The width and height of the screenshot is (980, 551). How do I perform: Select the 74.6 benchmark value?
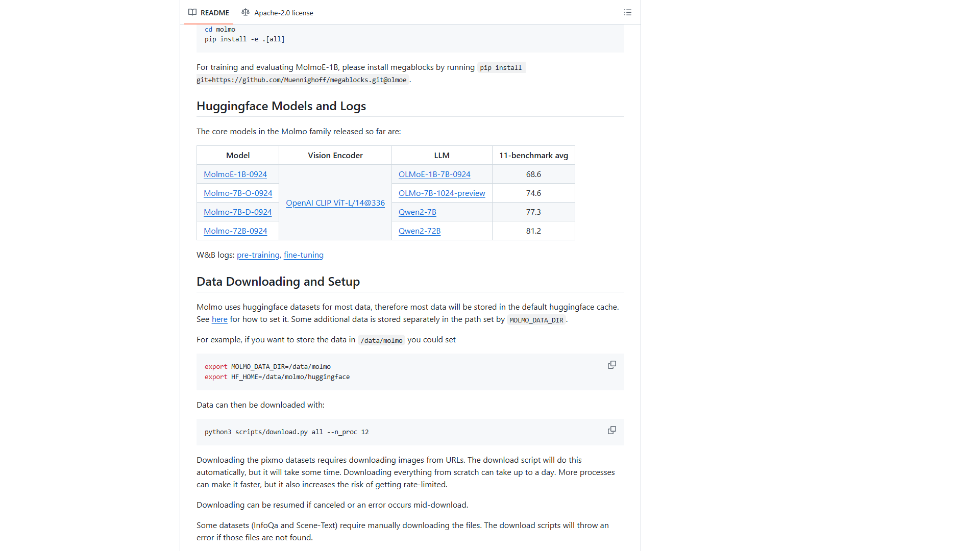point(533,193)
